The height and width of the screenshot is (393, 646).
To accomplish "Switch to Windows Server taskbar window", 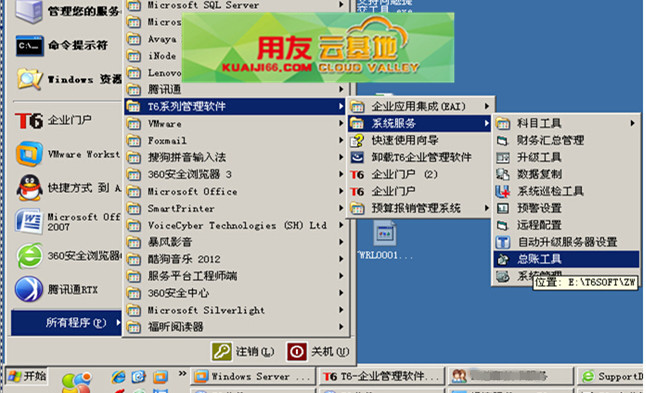I will coord(252,377).
